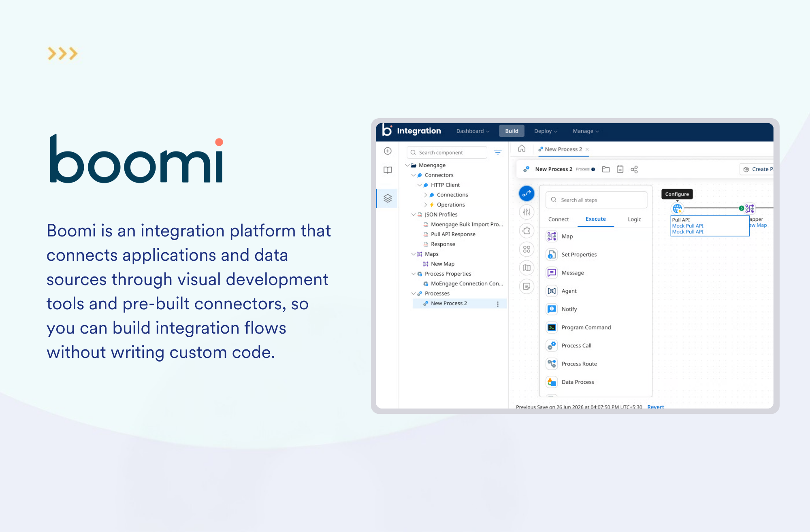810x532 pixels.
Task: Collapse the Processes node
Action: 414,294
